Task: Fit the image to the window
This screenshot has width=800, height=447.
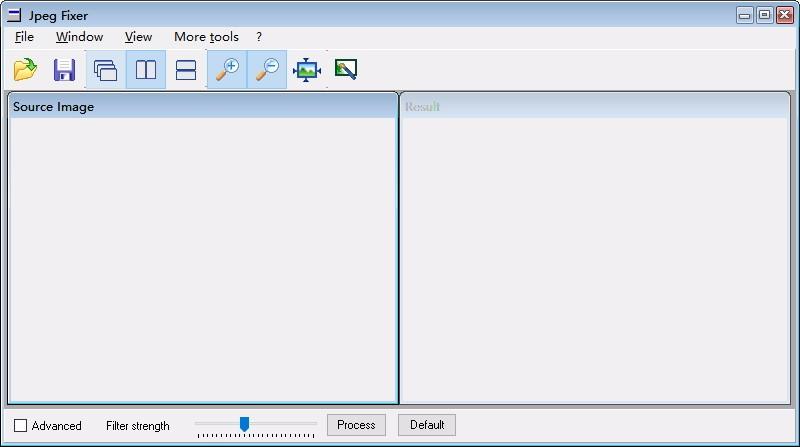Action: tap(307, 69)
